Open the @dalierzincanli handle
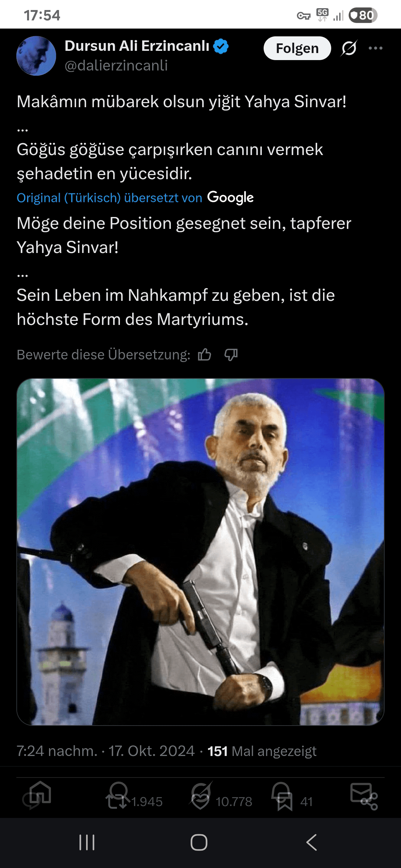The image size is (401, 868). coord(116,65)
